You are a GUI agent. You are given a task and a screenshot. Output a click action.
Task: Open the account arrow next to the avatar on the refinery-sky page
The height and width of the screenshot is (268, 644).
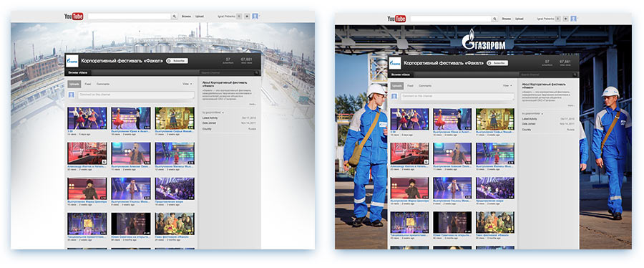click(x=260, y=16)
